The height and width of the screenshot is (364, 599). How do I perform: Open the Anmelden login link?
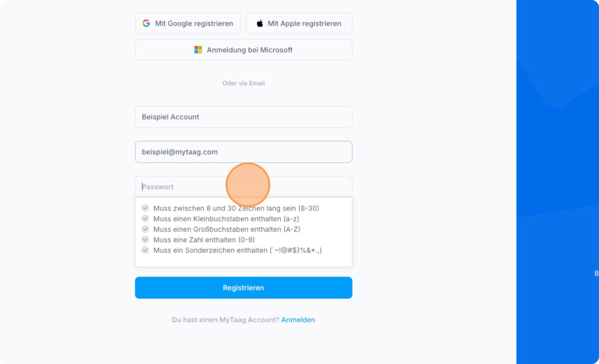[x=298, y=320]
